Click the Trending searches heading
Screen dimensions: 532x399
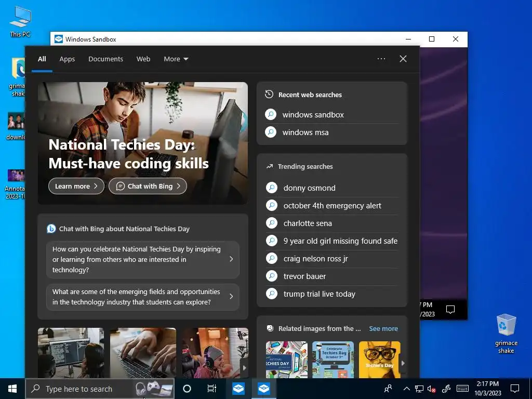[305, 166]
